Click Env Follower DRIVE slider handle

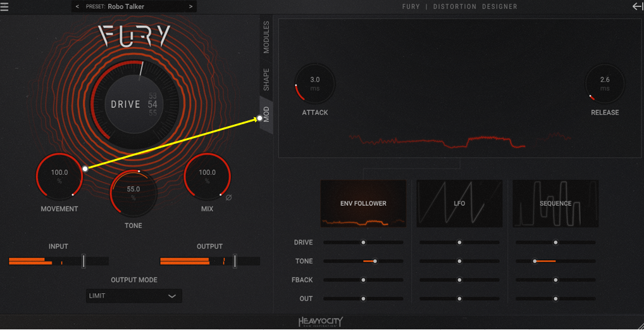[x=363, y=243]
